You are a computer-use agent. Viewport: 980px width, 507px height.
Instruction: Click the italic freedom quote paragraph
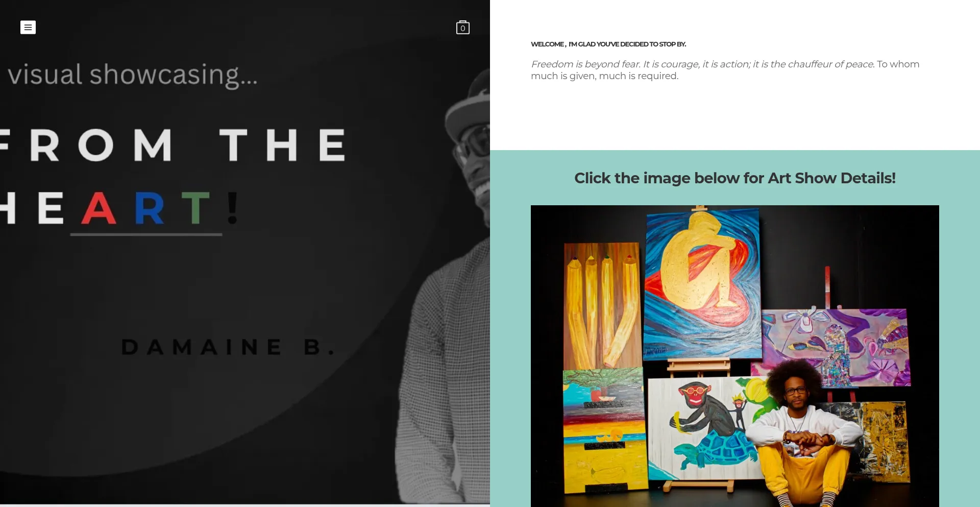coord(725,70)
